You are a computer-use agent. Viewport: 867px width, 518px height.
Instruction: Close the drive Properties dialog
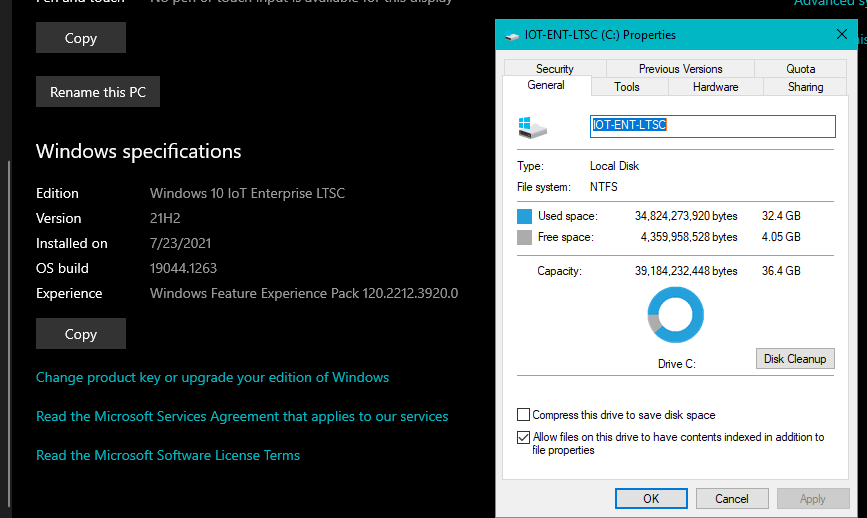842,34
